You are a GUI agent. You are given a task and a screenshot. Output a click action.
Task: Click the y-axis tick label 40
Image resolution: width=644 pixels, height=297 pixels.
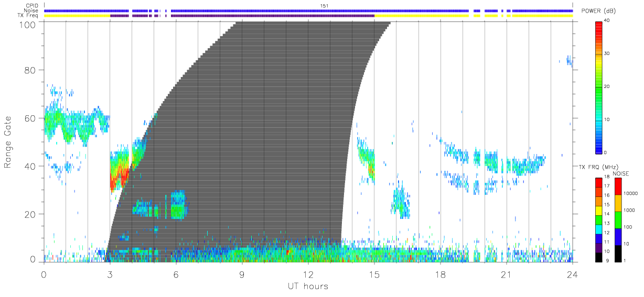[31, 167]
